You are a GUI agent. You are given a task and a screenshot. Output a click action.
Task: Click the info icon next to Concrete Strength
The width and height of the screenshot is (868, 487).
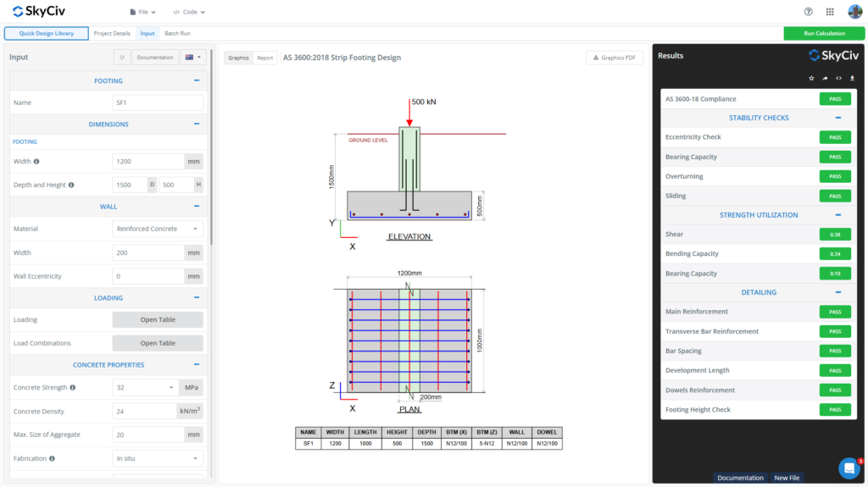[73, 387]
